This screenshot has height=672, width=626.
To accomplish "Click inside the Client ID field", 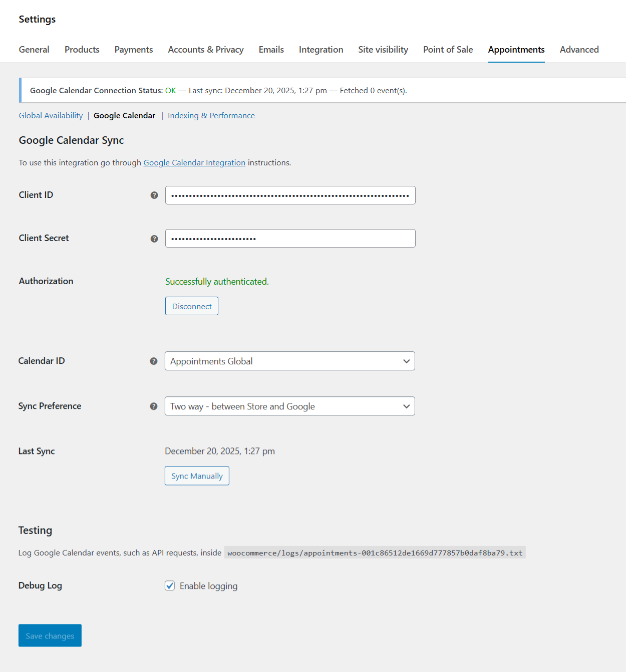I will [290, 195].
